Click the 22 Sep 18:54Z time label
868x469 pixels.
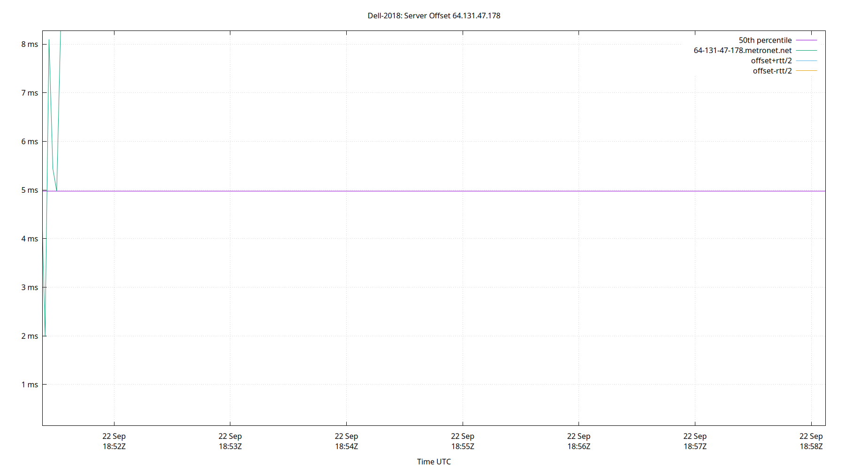pyautogui.click(x=346, y=441)
